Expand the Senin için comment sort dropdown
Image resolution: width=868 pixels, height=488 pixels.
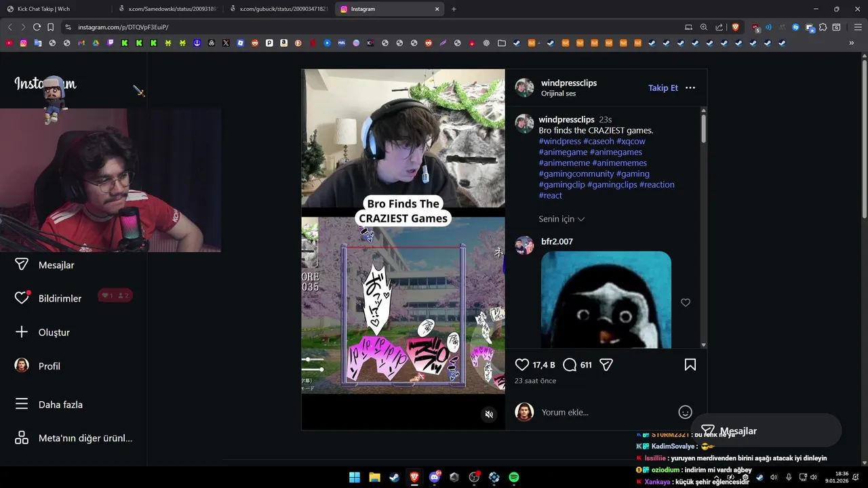[561, 219]
